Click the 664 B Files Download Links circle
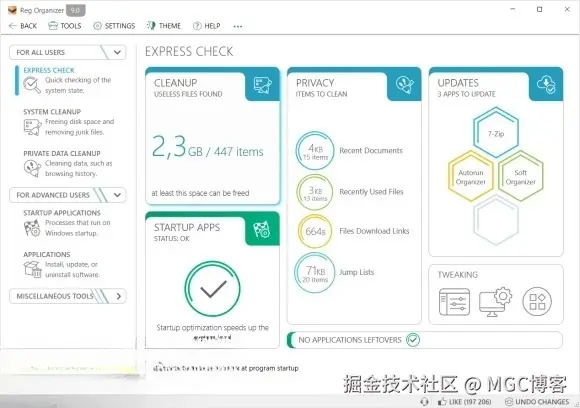The width and height of the screenshot is (580, 408). tap(315, 232)
